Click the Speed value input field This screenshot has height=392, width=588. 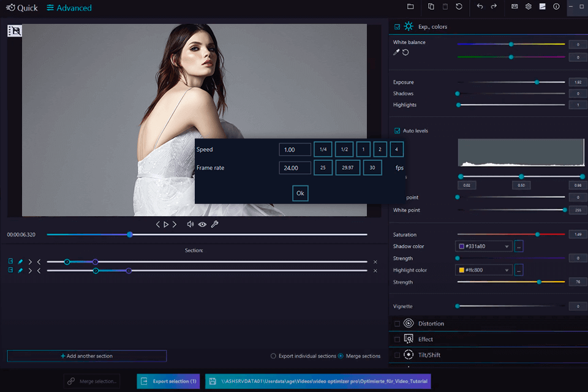tap(295, 150)
